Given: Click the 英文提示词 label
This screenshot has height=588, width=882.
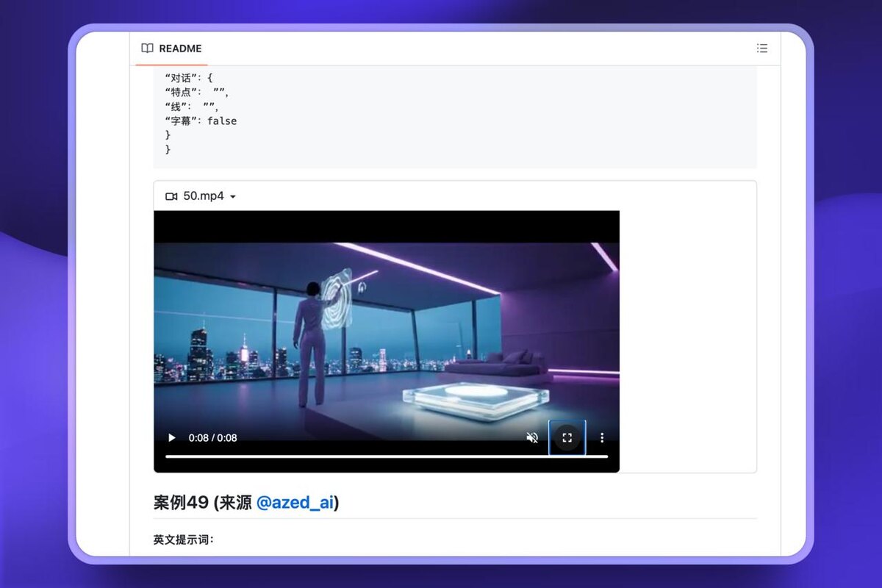Looking at the screenshot, I should 184,539.
